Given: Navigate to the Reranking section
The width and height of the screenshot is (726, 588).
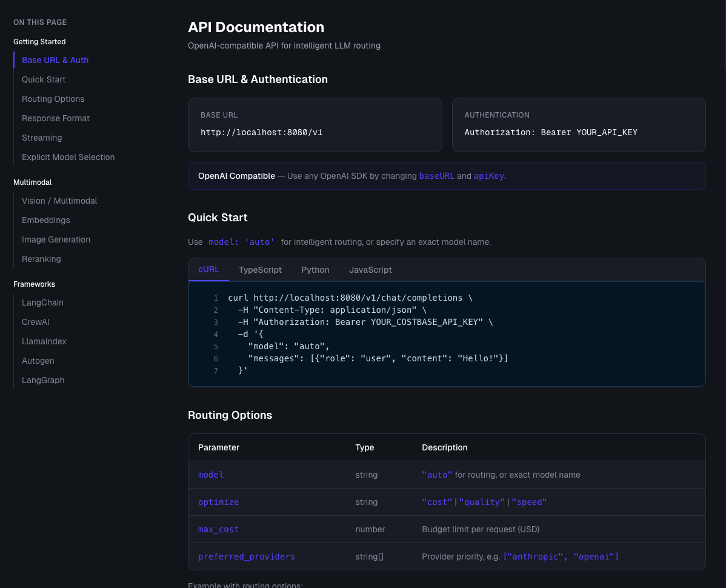Looking at the screenshot, I should (x=41, y=259).
